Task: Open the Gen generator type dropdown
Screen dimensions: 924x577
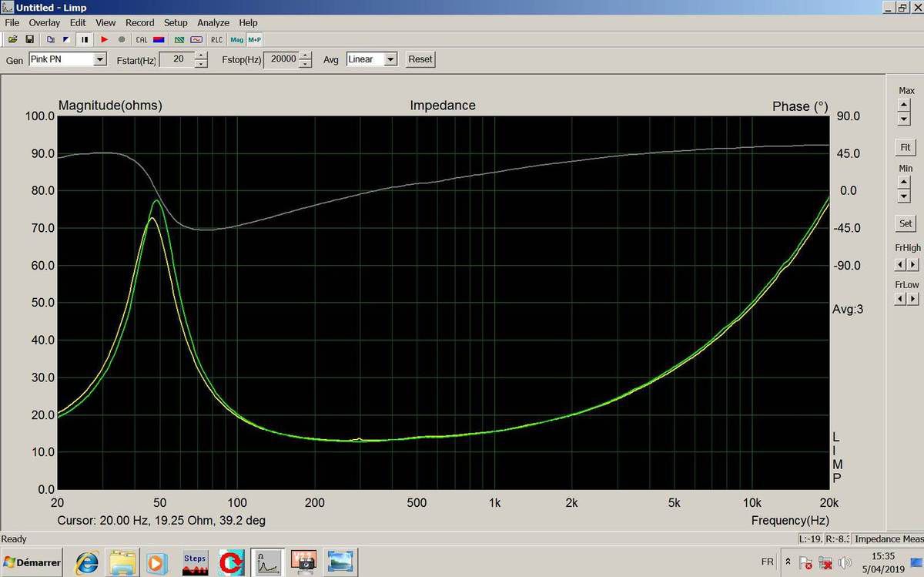Action: 100,59
